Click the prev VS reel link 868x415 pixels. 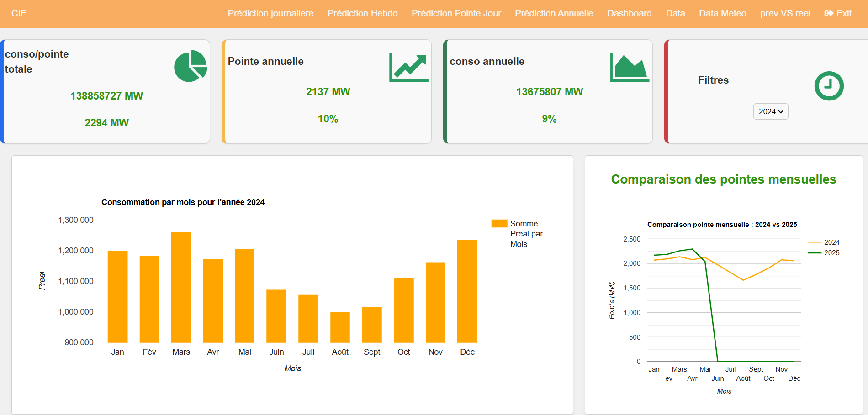[x=785, y=13]
